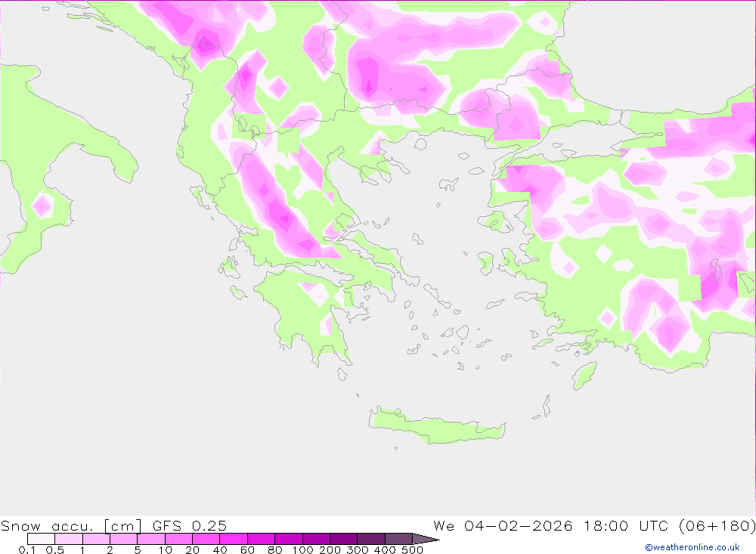The image size is (756, 554).
Task: Select the 40–60 cm legend swatch
Action: pos(234,539)
